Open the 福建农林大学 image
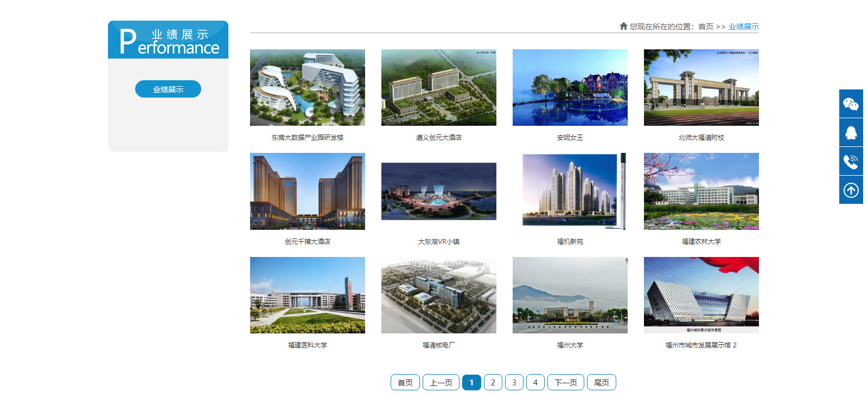The image size is (868, 399). [701, 191]
